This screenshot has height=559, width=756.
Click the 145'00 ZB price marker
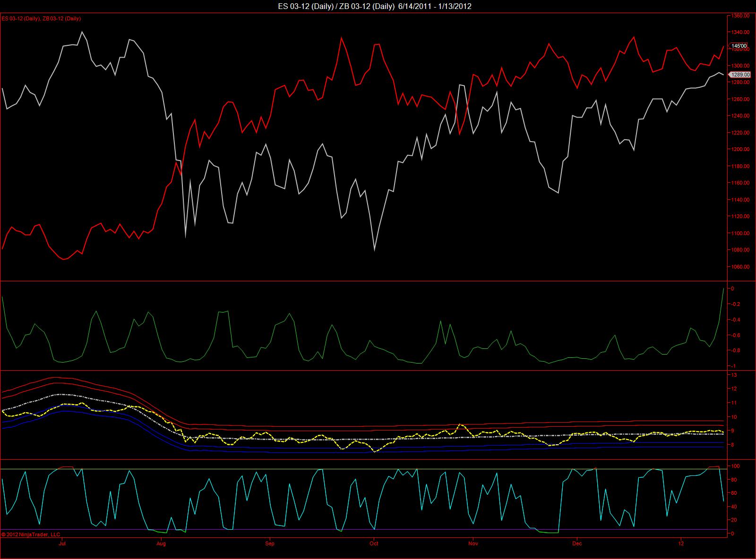(739, 46)
